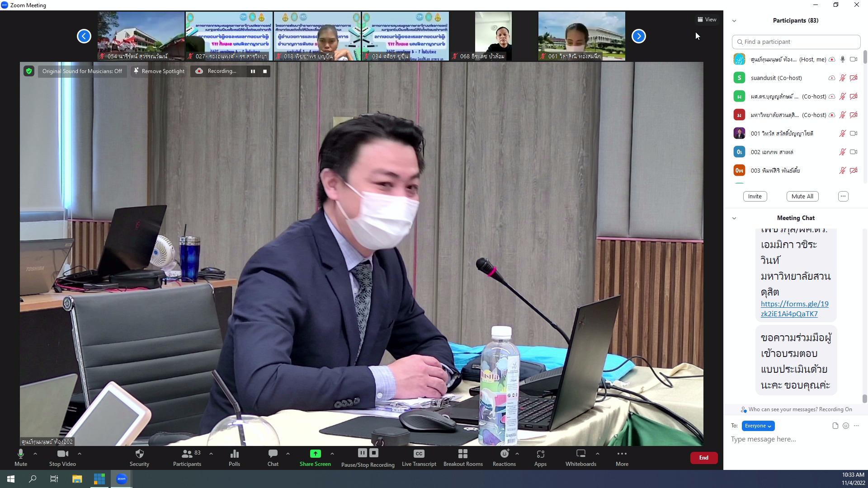868x488 pixels.
Task: Open the Reactions smiley icon
Action: pos(505,454)
